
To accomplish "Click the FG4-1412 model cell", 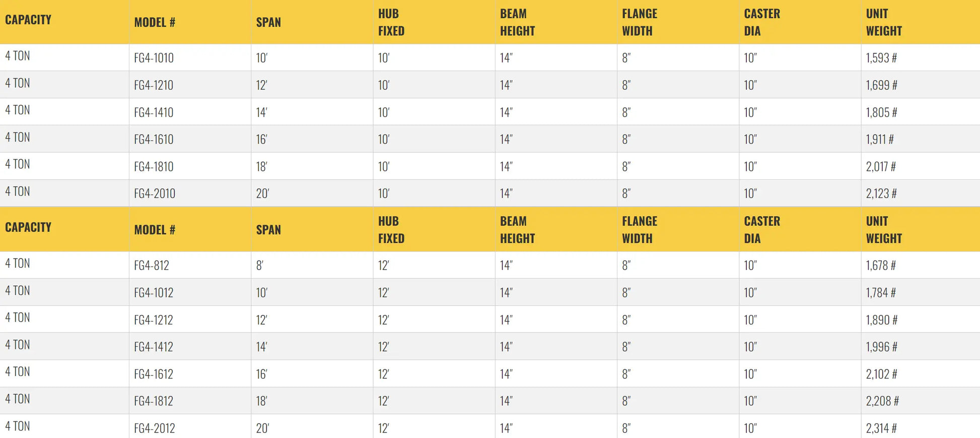I will tap(154, 347).
